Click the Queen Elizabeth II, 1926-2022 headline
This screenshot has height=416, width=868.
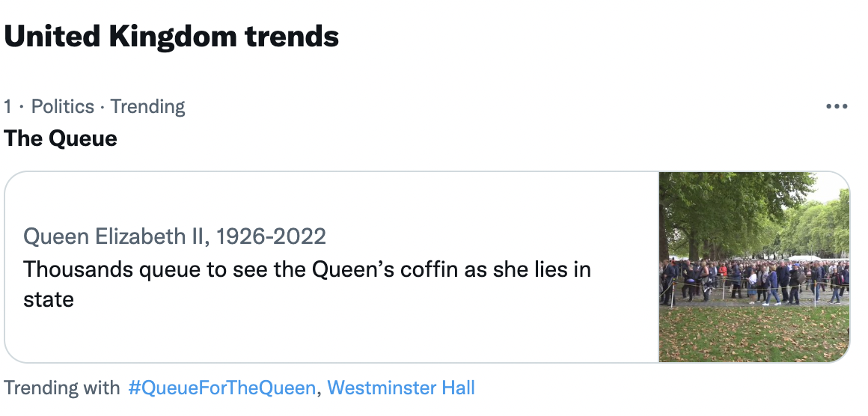(x=174, y=236)
